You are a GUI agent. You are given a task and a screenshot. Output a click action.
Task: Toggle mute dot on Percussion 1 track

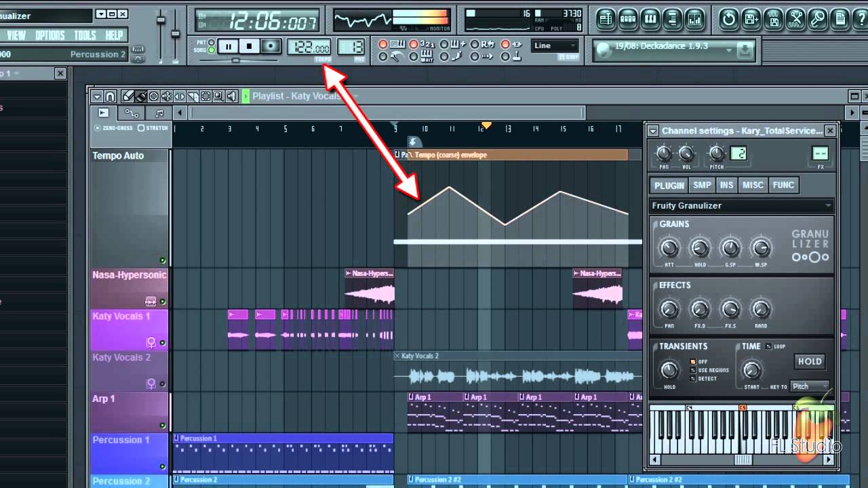click(163, 466)
